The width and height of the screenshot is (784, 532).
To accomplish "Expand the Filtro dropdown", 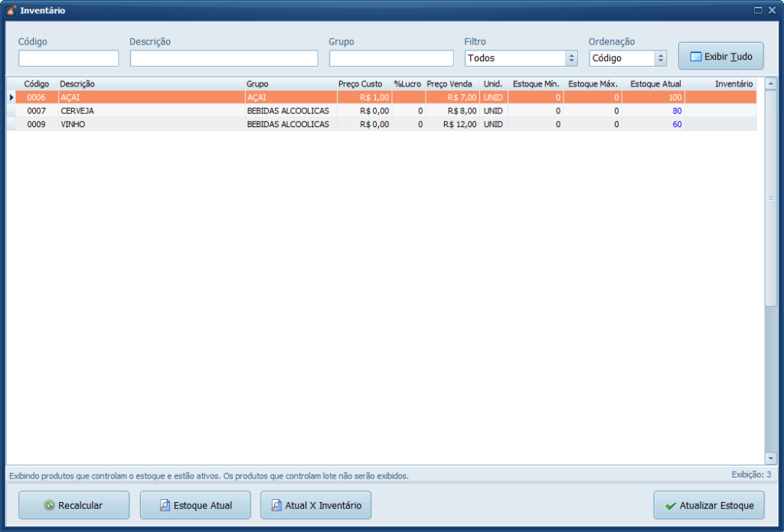I will (x=571, y=58).
